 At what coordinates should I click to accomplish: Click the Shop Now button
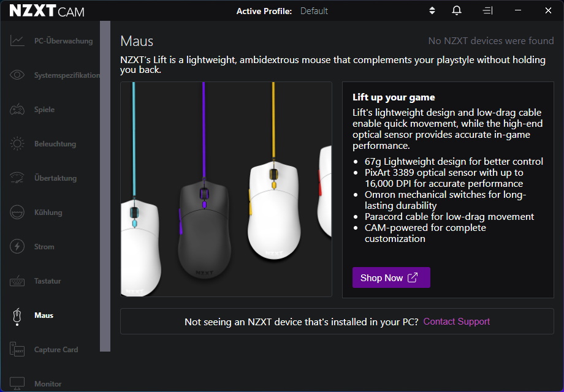click(x=391, y=277)
